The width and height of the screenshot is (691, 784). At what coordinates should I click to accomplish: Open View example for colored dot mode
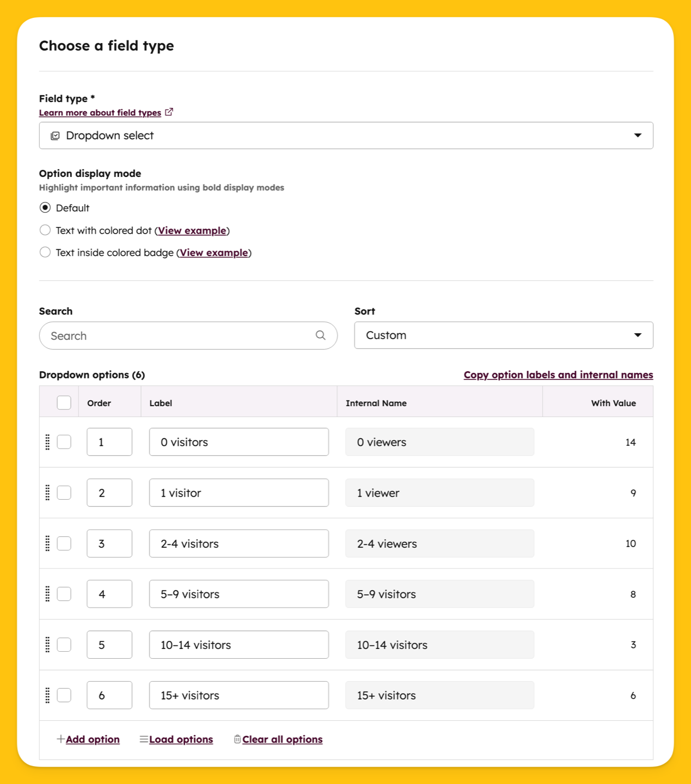coord(192,230)
